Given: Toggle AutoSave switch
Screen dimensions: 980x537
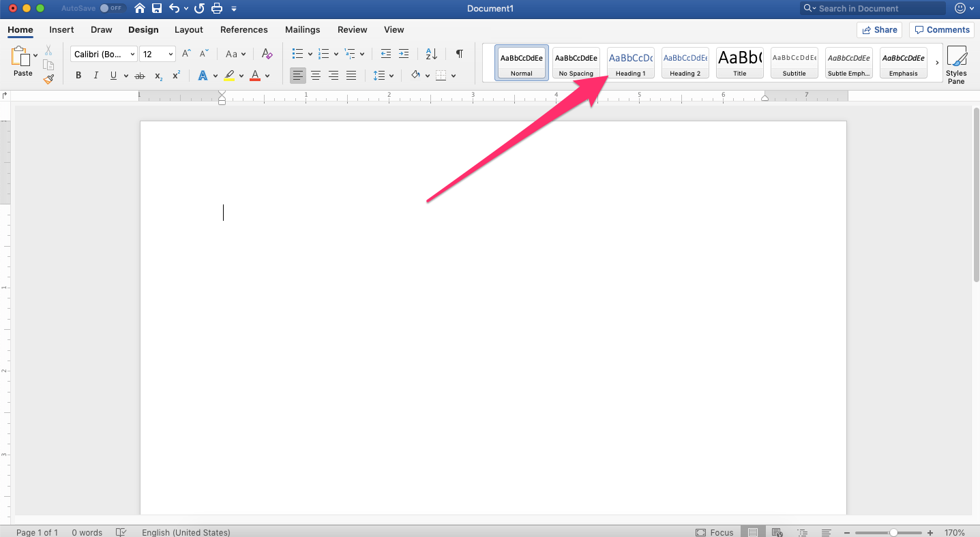Looking at the screenshot, I should pyautogui.click(x=111, y=8).
